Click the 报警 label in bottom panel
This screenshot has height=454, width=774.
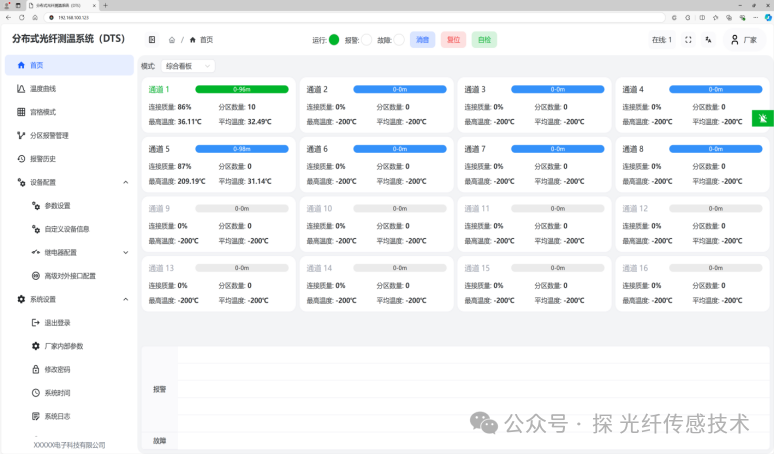pyautogui.click(x=159, y=389)
